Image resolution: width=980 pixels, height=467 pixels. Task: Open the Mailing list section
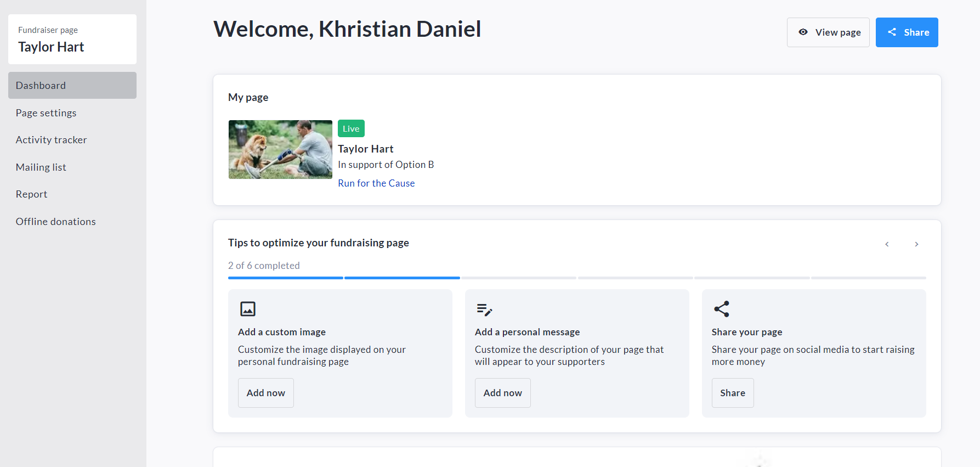pos(41,167)
